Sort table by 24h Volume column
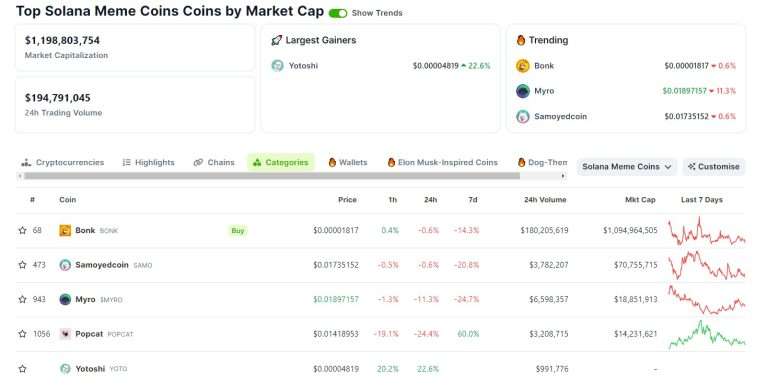 pos(545,200)
